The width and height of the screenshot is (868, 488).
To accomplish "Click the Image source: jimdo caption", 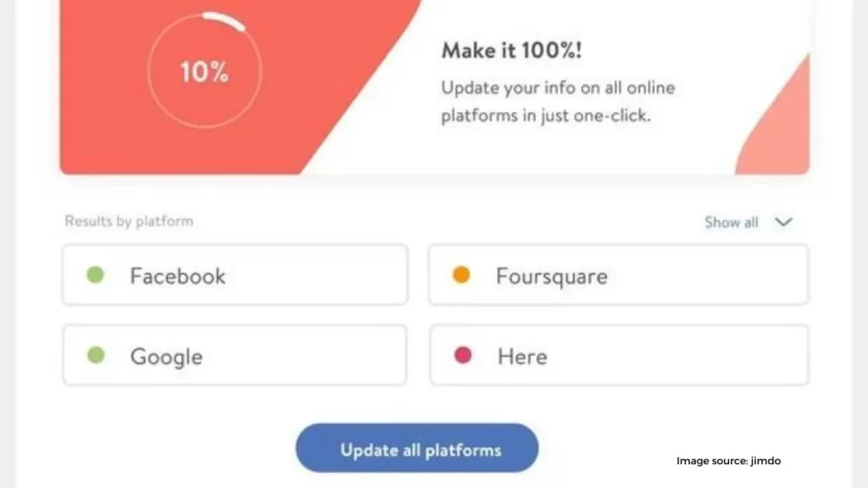I will point(728,461).
